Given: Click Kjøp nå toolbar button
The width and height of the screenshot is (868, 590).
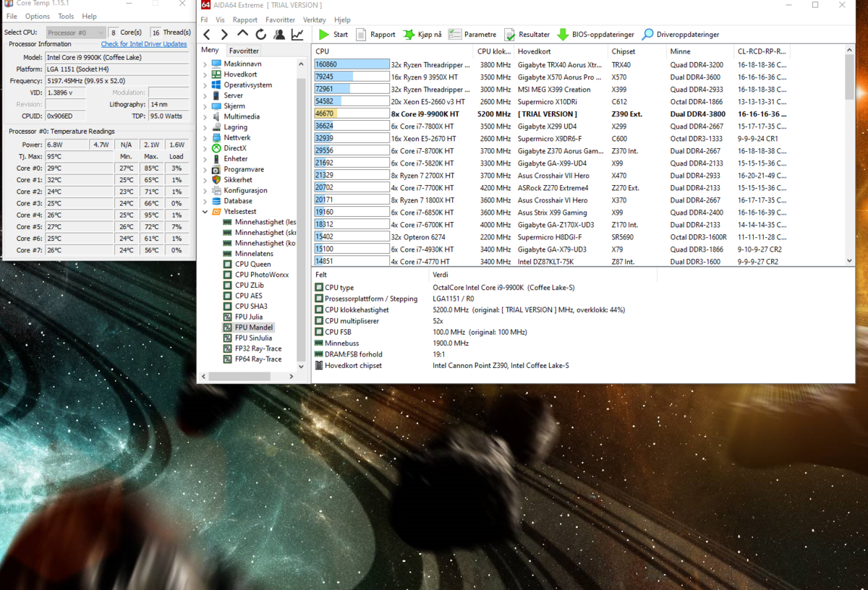Looking at the screenshot, I should coord(422,34).
